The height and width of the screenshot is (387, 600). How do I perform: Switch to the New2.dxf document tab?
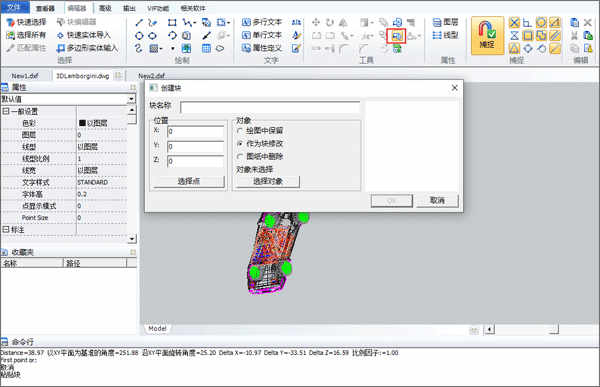pyautogui.click(x=151, y=76)
